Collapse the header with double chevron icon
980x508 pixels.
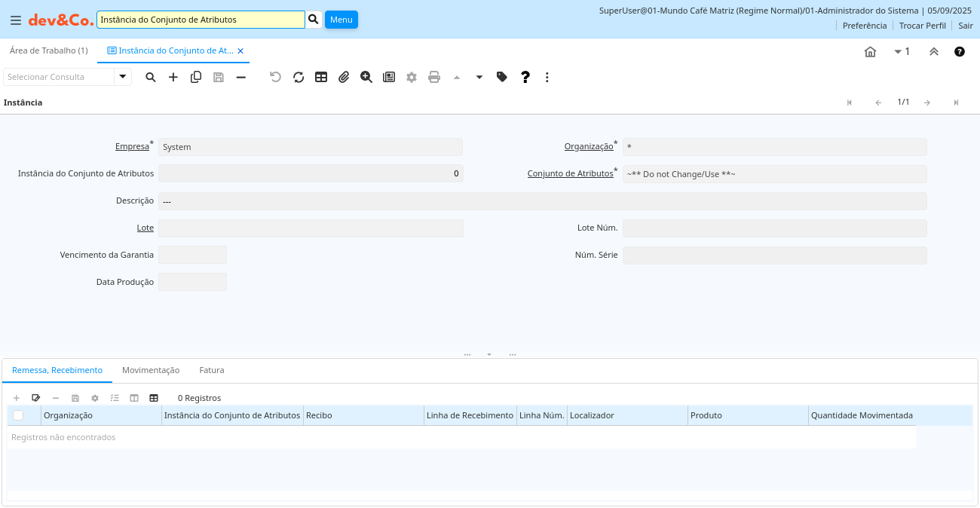933,52
